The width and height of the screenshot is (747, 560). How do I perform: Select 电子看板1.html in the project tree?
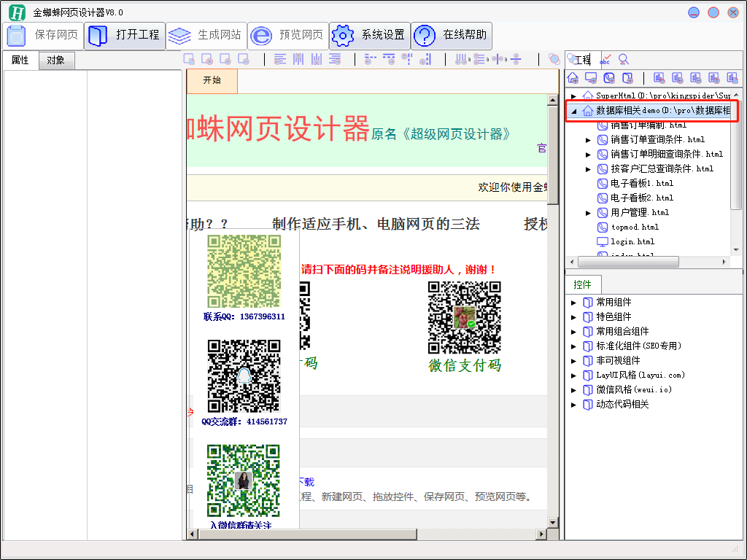coord(642,183)
